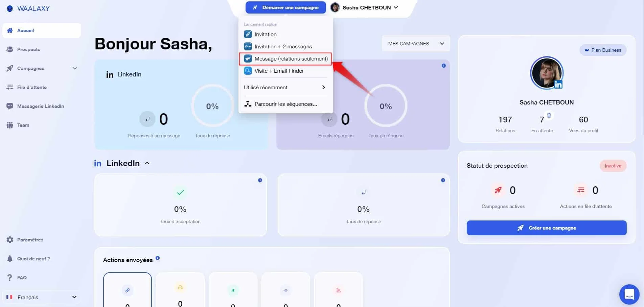The width and height of the screenshot is (644, 307).
Task: Click the Message megaphone icon in dropdown
Action: 248,58
